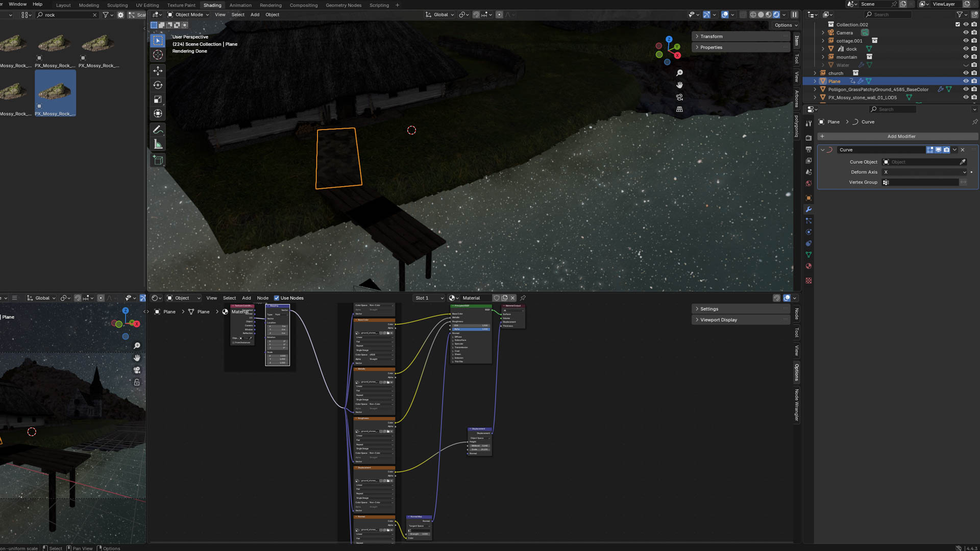Screen dimensions: 980x551
Task: Expand the Transform panel in sidebar
Action: (x=711, y=36)
